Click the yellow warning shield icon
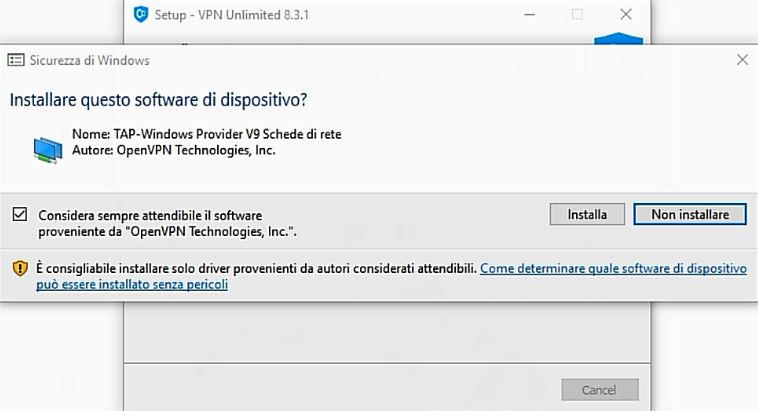The width and height of the screenshot is (758, 411). [19, 268]
